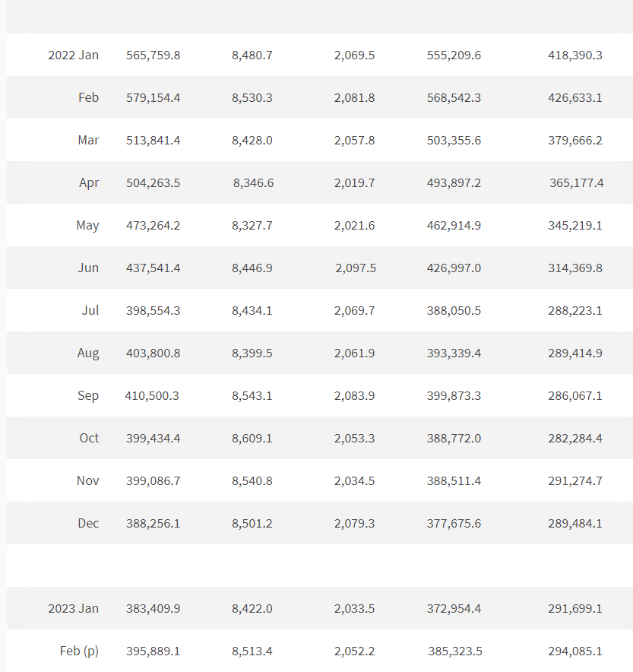Click the value 395,889.1
The image size is (633, 672).
tap(153, 651)
